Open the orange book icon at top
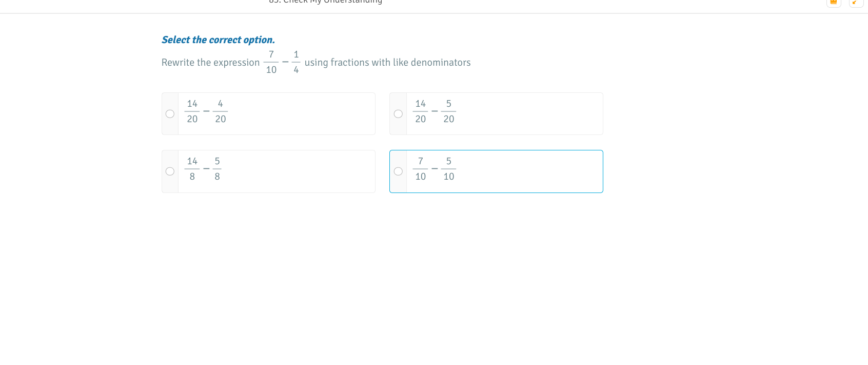The width and height of the screenshot is (868, 365). point(834,2)
